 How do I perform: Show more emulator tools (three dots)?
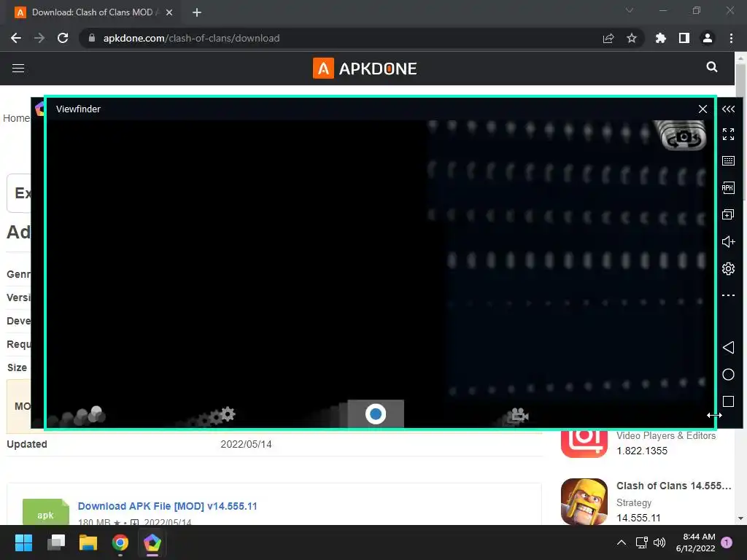tap(728, 295)
